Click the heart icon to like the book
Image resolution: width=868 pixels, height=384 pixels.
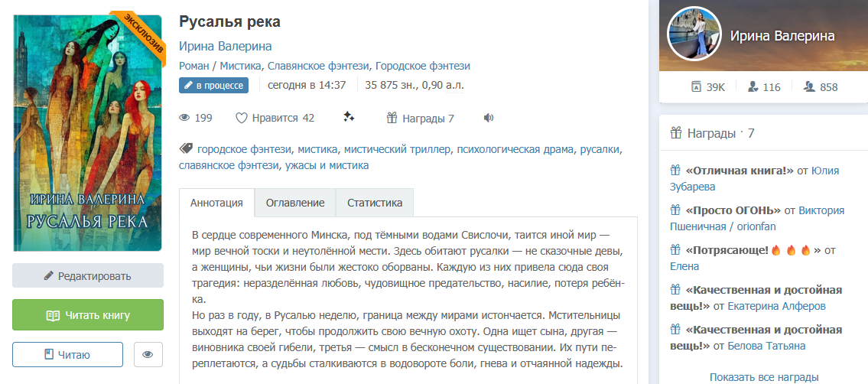coord(242,118)
